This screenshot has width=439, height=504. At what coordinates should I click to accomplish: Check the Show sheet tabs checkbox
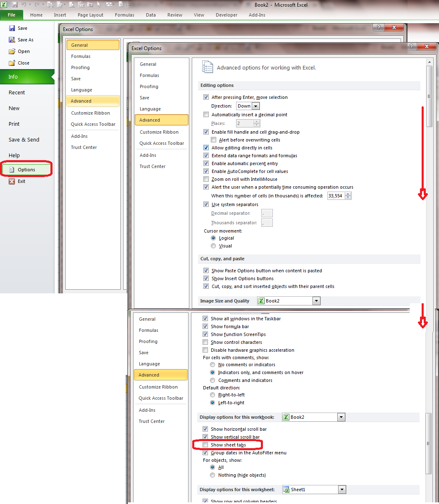tap(205, 445)
